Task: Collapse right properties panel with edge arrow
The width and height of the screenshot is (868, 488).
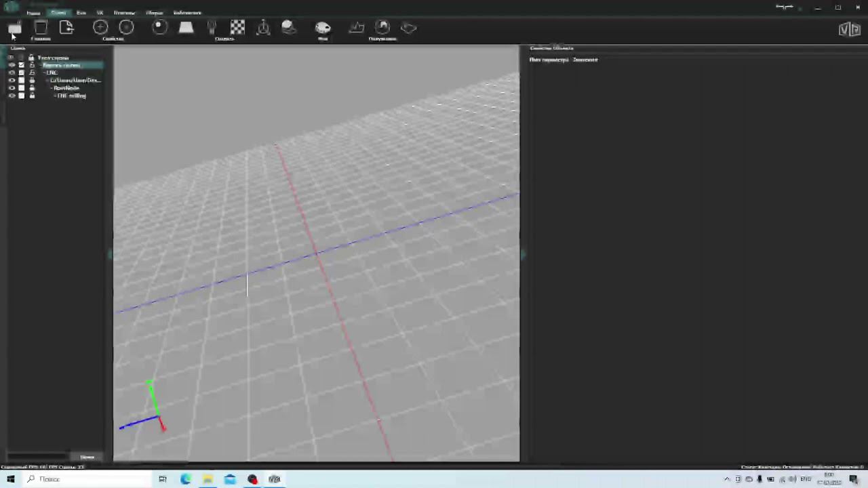Action: pyautogui.click(x=523, y=254)
